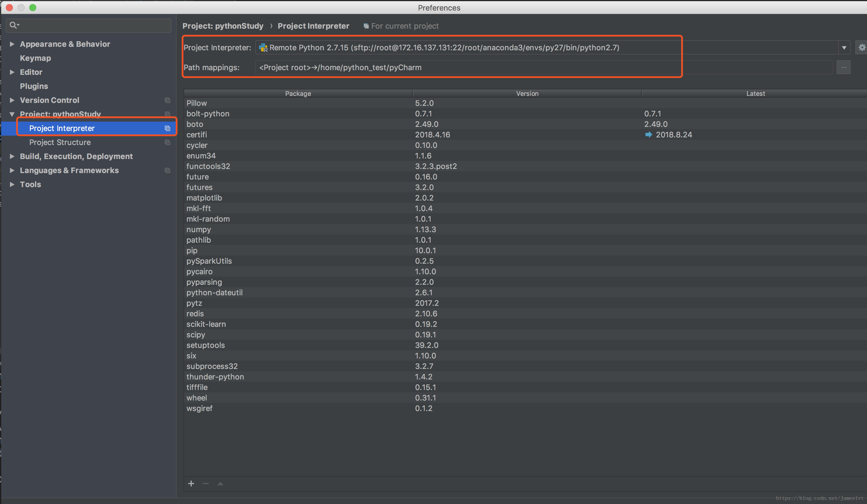
Task: Select the thunder-python package row
Action: pos(525,377)
